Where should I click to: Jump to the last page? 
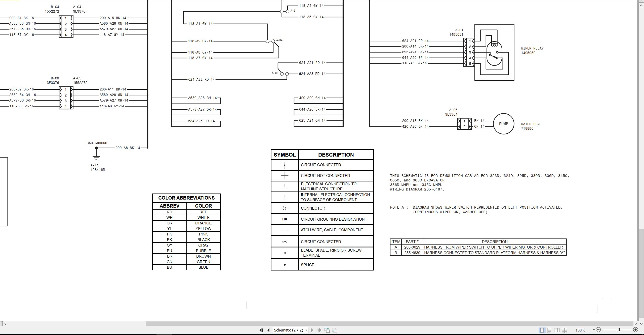click(x=319, y=330)
